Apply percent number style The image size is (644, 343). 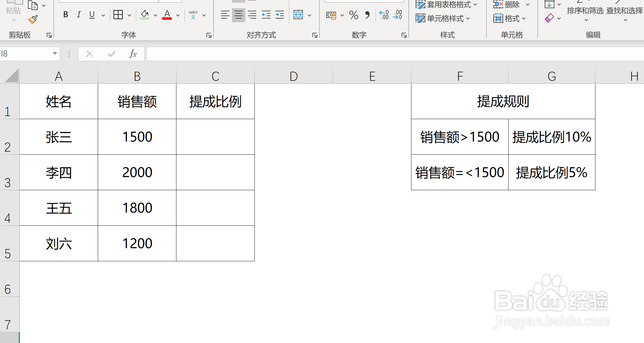point(353,15)
